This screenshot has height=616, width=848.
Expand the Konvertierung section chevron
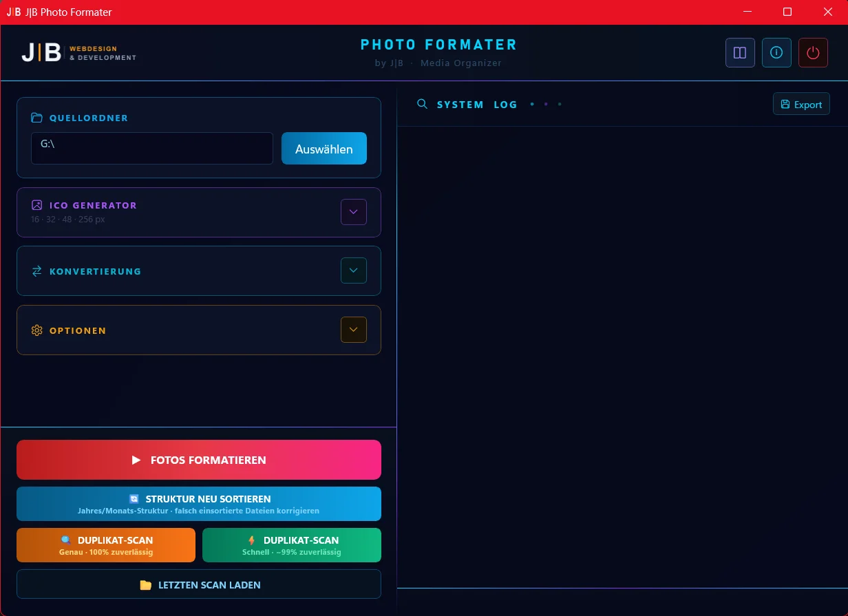pyautogui.click(x=354, y=270)
